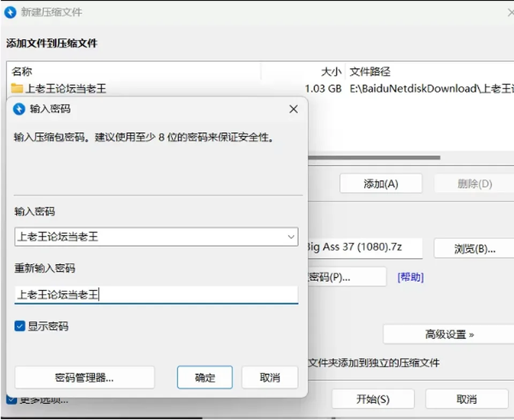
Task: Toggle the 显示密码 checkbox
Action: [20, 326]
